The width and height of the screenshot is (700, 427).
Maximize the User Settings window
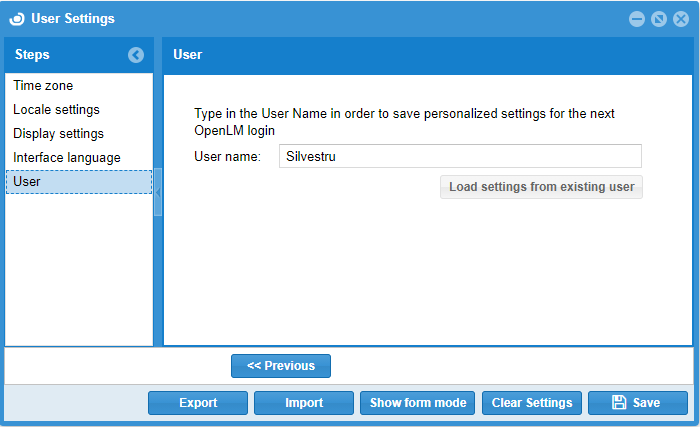[x=659, y=19]
